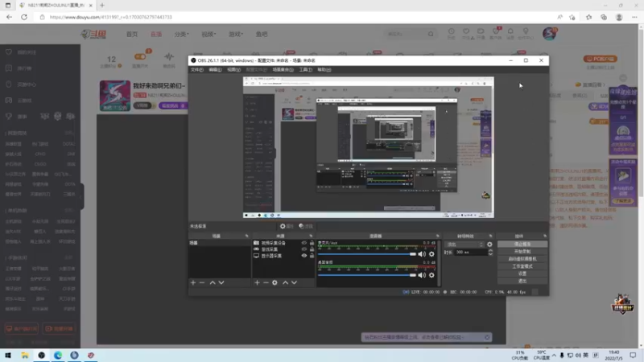Open the fade transition type dropdown
The width and height of the screenshot is (644, 362).
(x=465, y=245)
